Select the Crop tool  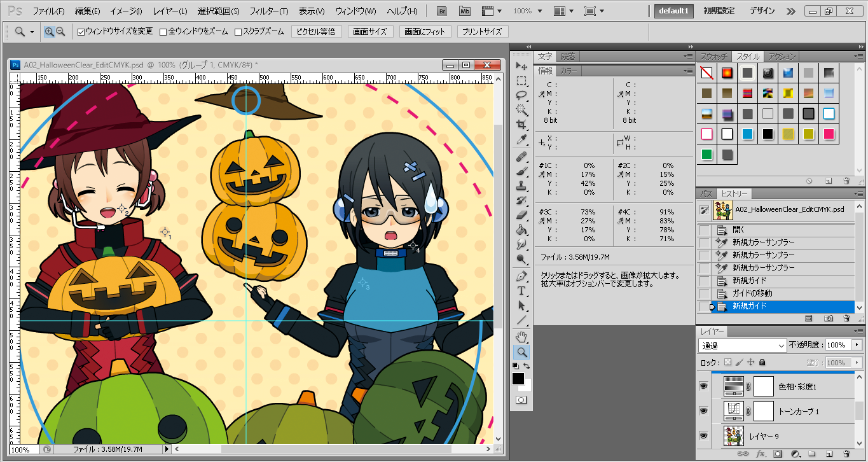click(x=521, y=125)
